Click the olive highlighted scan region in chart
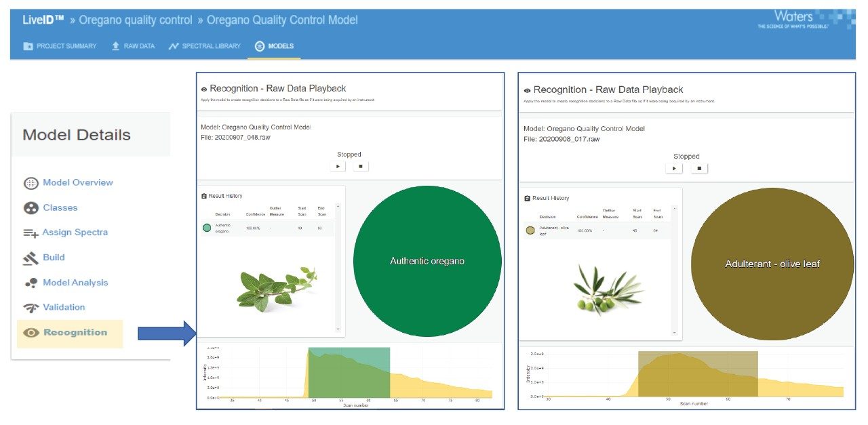The height and width of the screenshot is (425, 868). 698,373
